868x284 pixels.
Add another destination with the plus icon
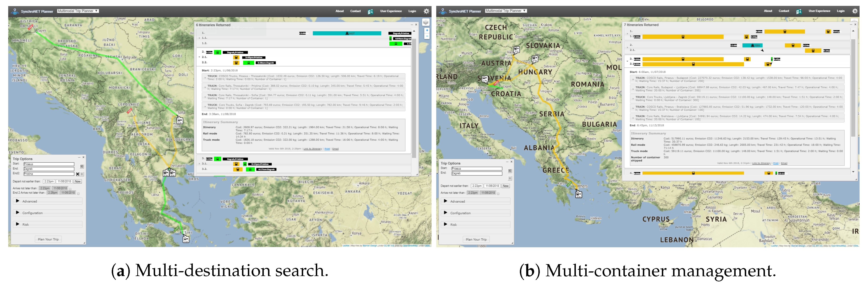(x=82, y=174)
